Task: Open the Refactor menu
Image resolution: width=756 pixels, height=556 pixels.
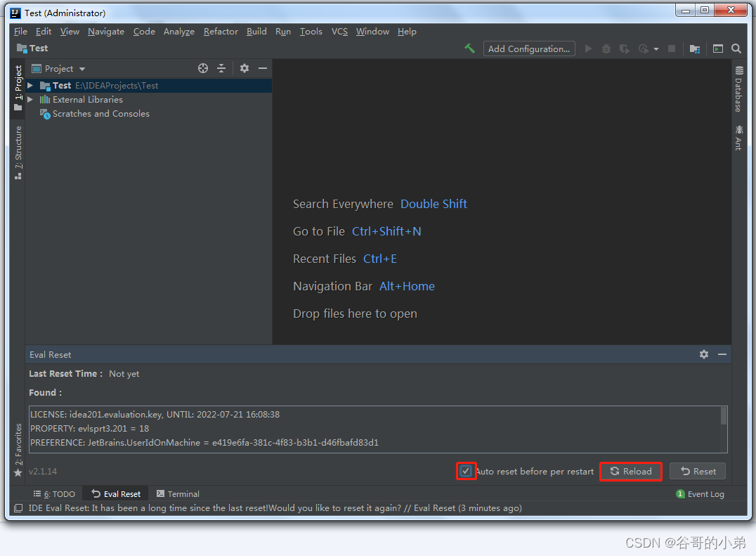Action: [221, 32]
